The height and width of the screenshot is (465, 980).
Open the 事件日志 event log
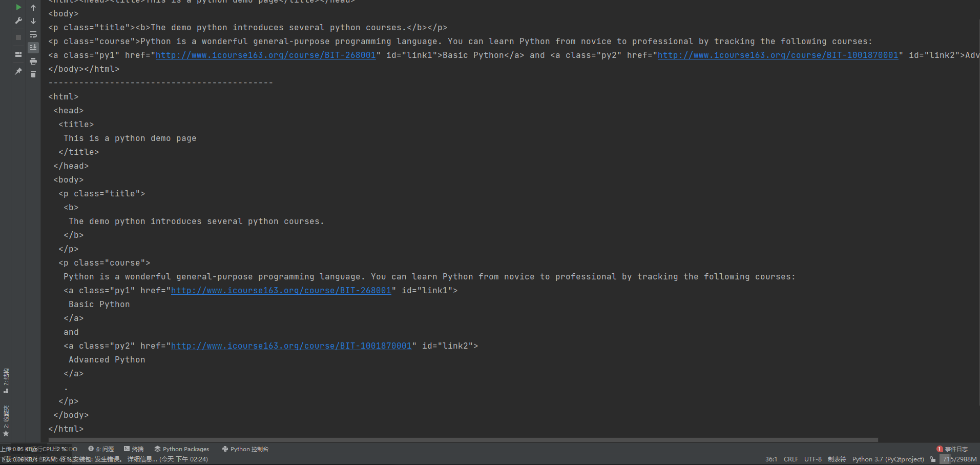click(952, 449)
